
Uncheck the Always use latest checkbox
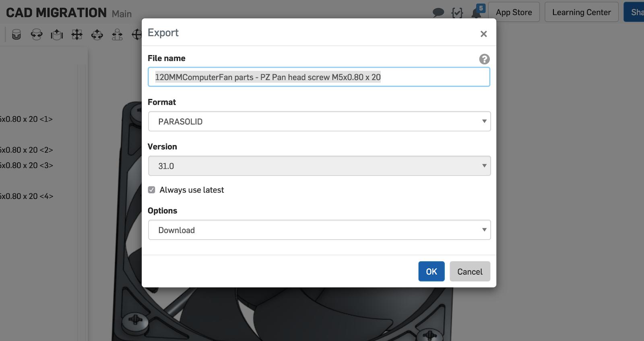coord(152,190)
